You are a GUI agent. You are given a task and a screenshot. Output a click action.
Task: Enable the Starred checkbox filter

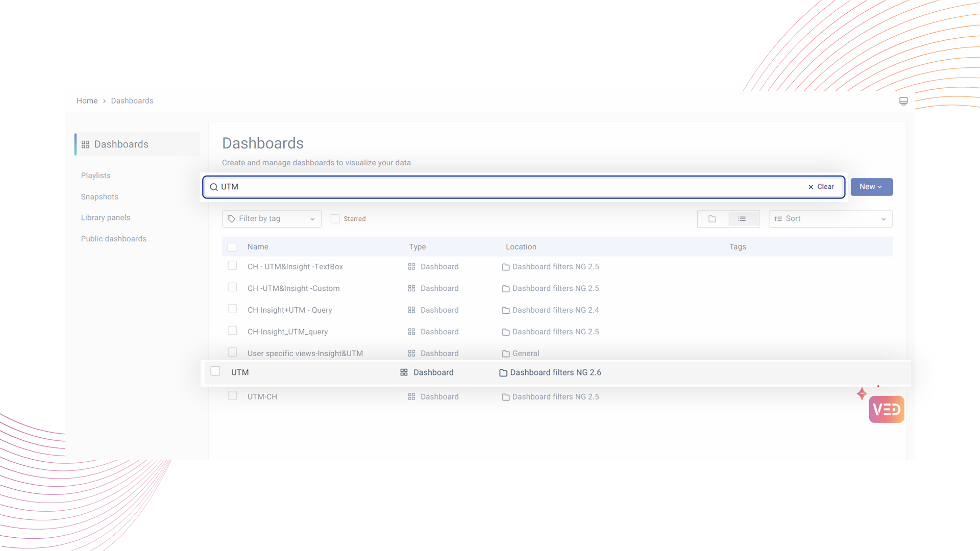335,219
